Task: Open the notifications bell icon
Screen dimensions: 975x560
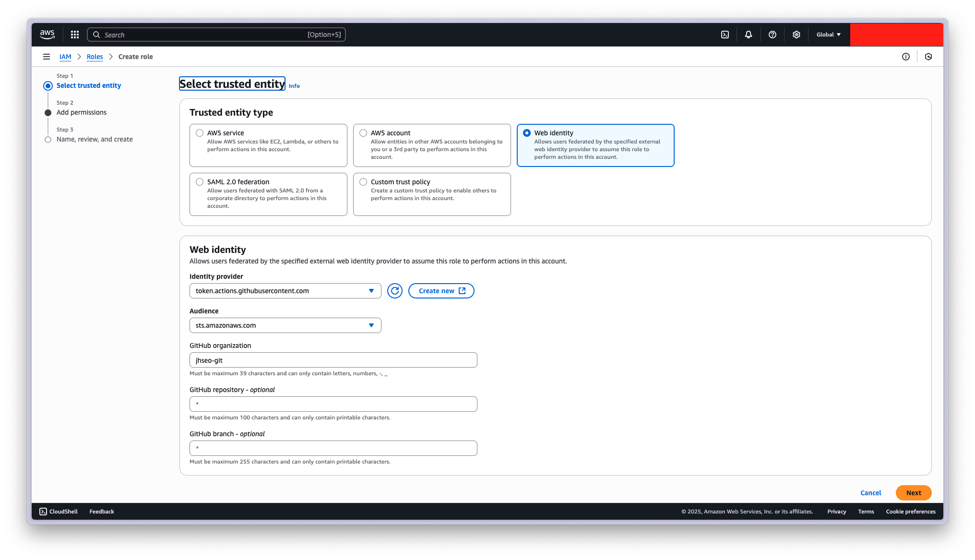Action: pos(749,35)
